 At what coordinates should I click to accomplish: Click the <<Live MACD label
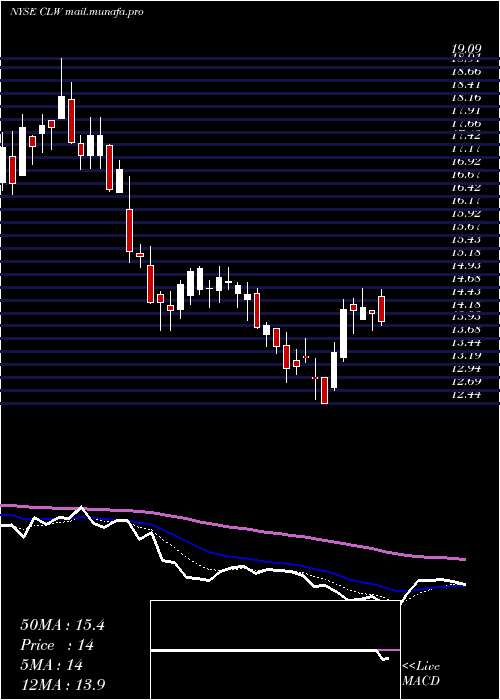pyautogui.click(x=421, y=673)
